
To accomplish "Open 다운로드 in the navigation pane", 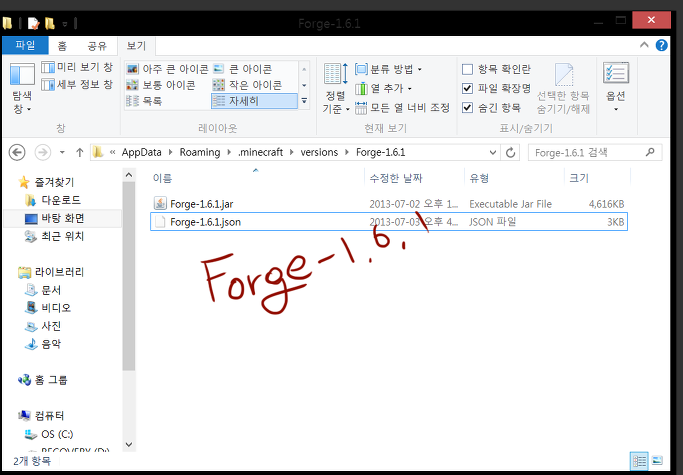I will click(x=53, y=200).
